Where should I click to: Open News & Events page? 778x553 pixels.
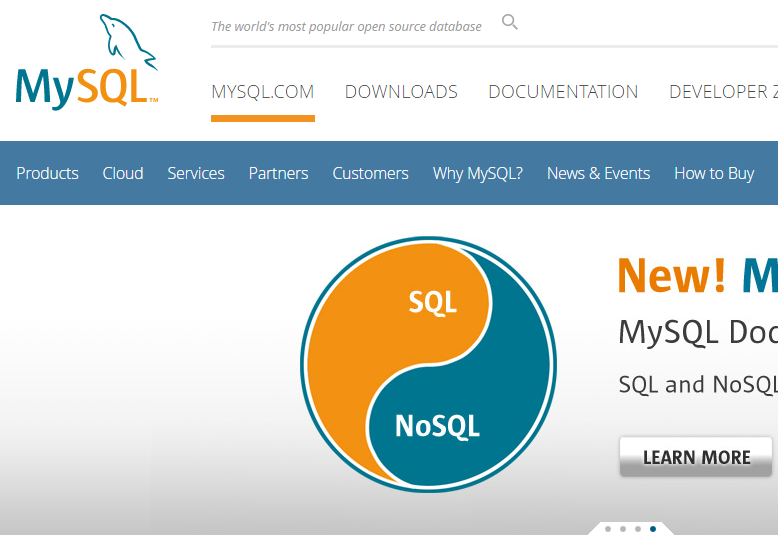pyautogui.click(x=598, y=173)
